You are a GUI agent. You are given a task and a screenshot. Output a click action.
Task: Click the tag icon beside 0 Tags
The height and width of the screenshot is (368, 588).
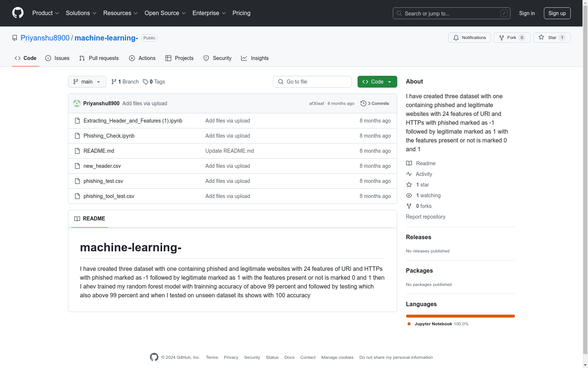click(146, 82)
